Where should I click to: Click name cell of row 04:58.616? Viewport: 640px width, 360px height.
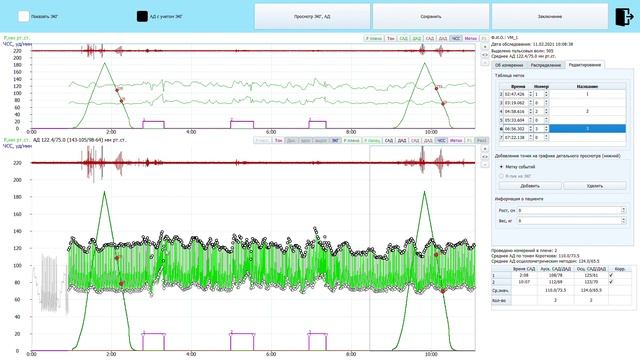click(x=587, y=111)
